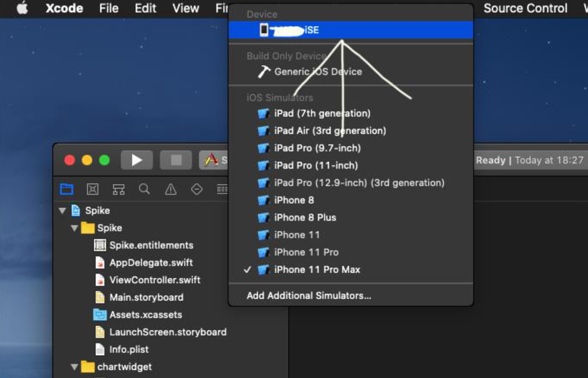Show the Test navigator
588x378 pixels.
pyautogui.click(x=196, y=189)
